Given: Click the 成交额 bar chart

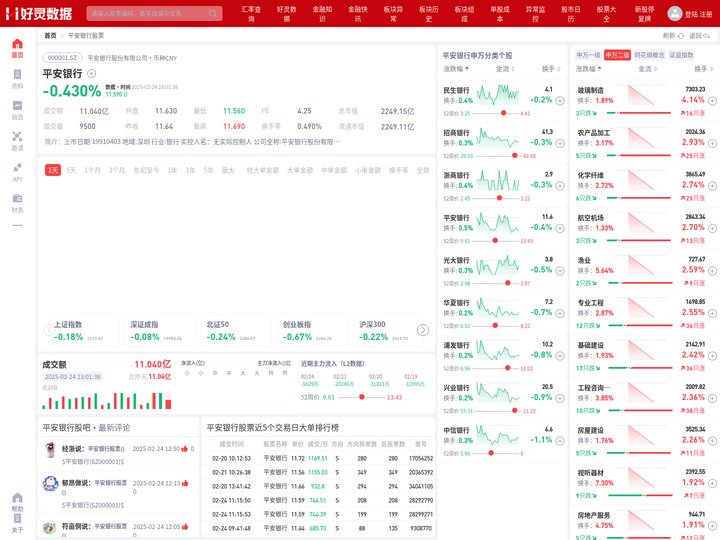Looking at the screenshot, I should pyautogui.click(x=107, y=400).
